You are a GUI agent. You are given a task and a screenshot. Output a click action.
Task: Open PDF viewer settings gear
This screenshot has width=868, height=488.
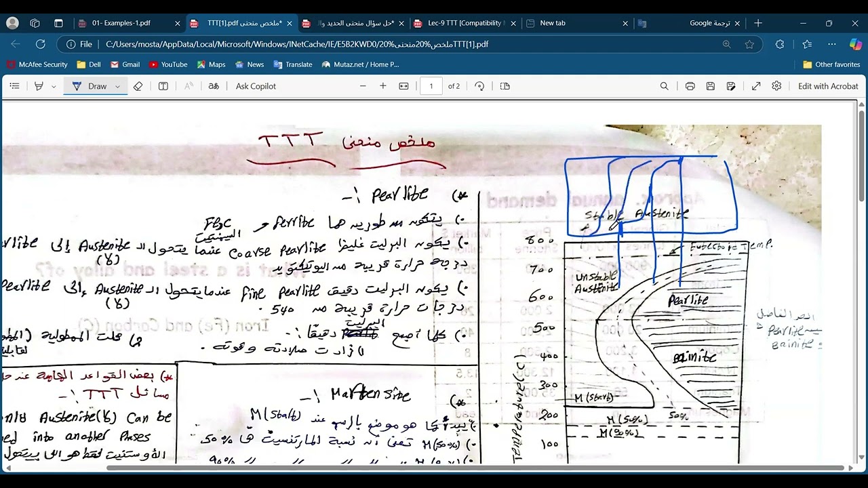[776, 86]
